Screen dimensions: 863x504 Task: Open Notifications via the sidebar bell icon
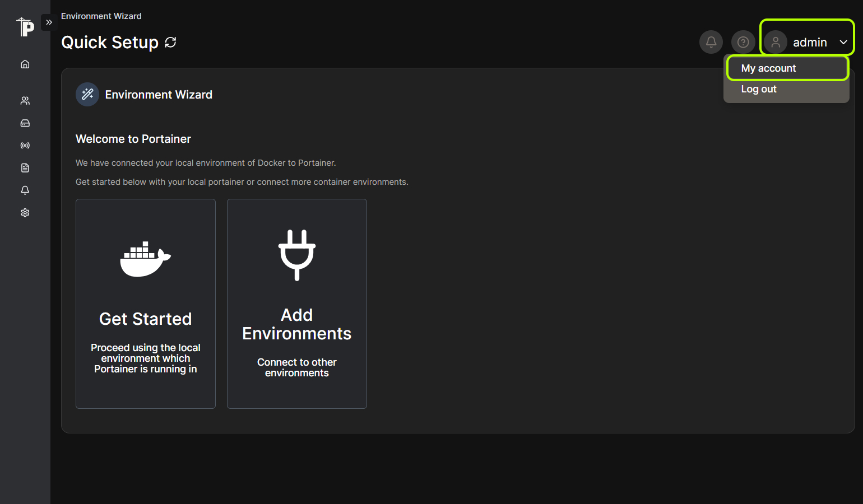pyautogui.click(x=25, y=190)
